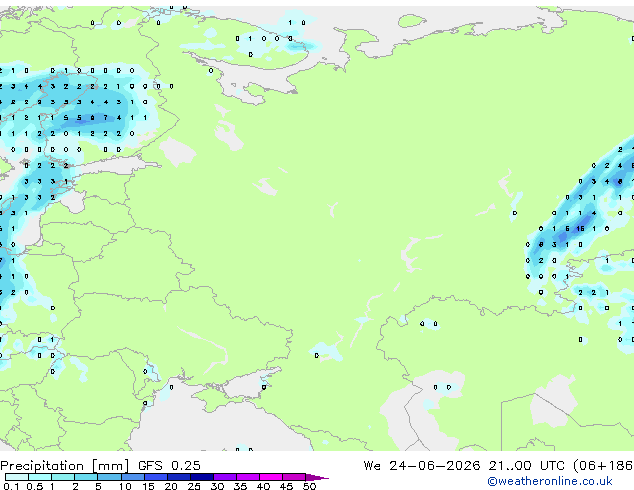This screenshot has width=634, height=490.
Task: Select the legend scale label "20"
Action: pyautogui.click(x=171, y=486)
